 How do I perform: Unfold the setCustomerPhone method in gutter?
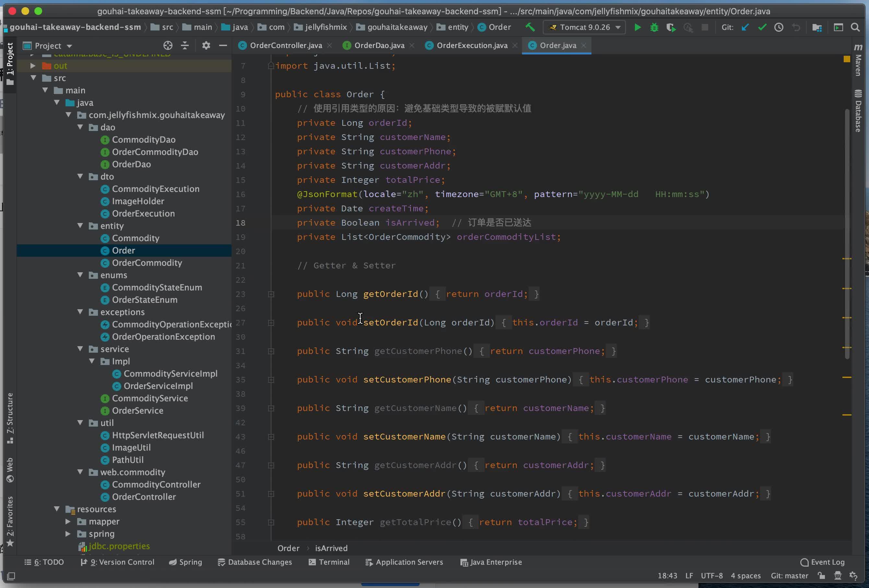[271, 380]
